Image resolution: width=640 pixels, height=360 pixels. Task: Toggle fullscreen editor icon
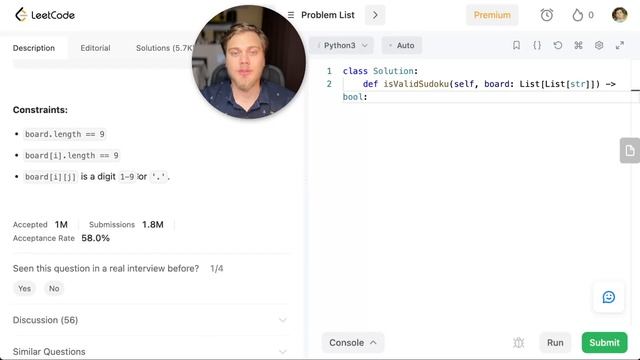pos(620,45)
